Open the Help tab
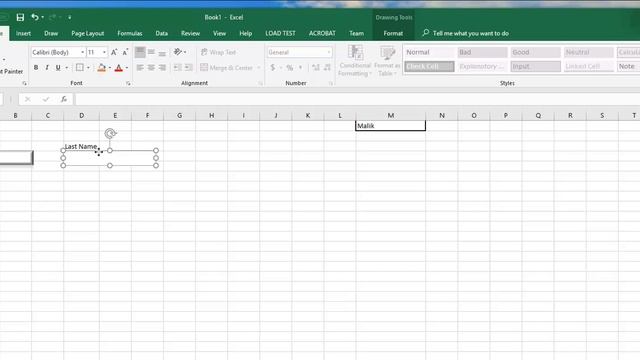This screenshot has width=640, height=360. pos(245,33)
